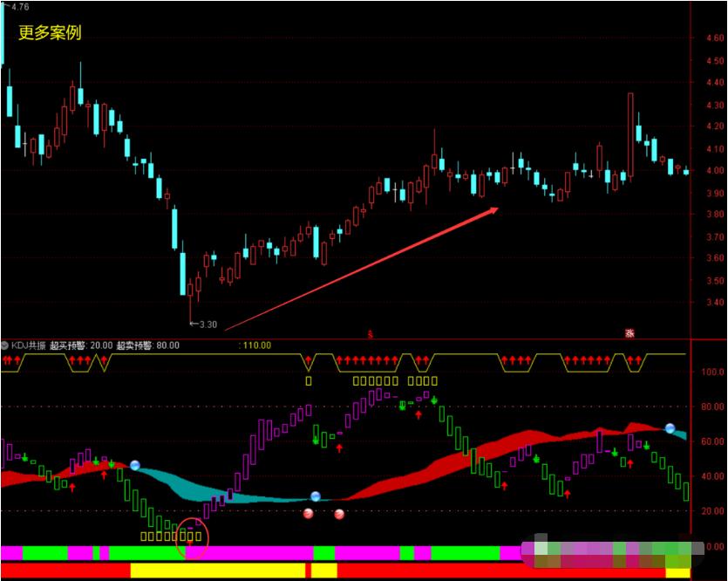This screenshot has width=728, height=581.
Task: Click the red S marker on the time axis
Action: pyautogui.click(x=370, y=334)
